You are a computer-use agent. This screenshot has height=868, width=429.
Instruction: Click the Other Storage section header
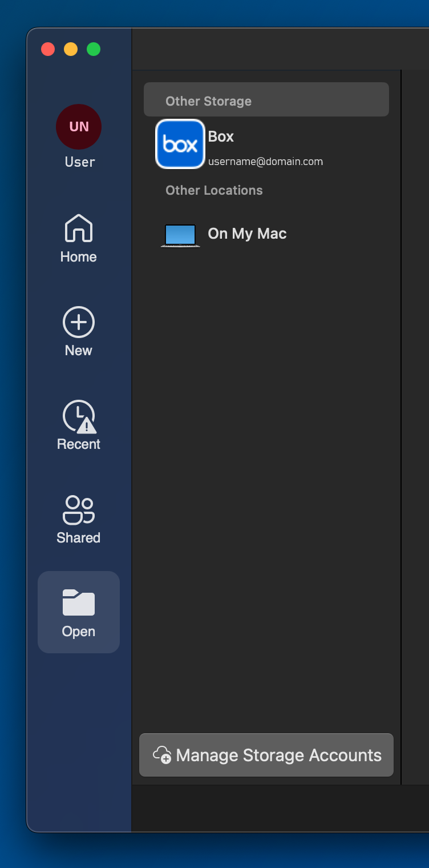click(208, 101)
